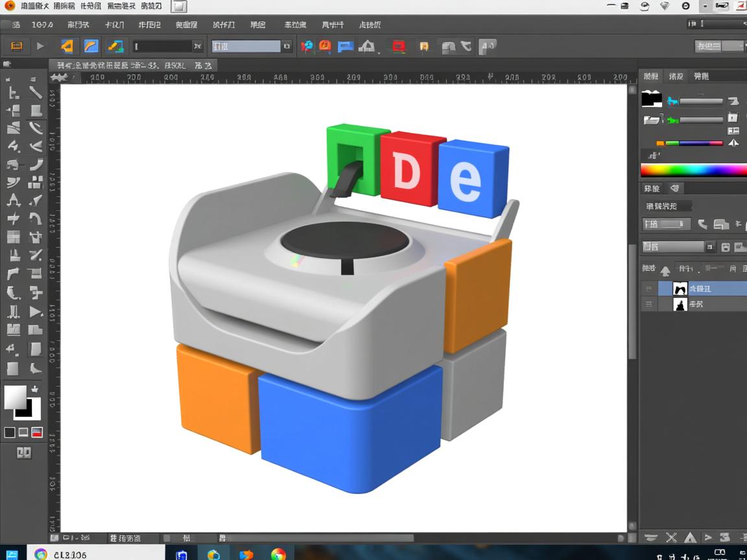Click the button at far right of options bar
The width and height of the screenshot is (747, 560).
(718, 46)
